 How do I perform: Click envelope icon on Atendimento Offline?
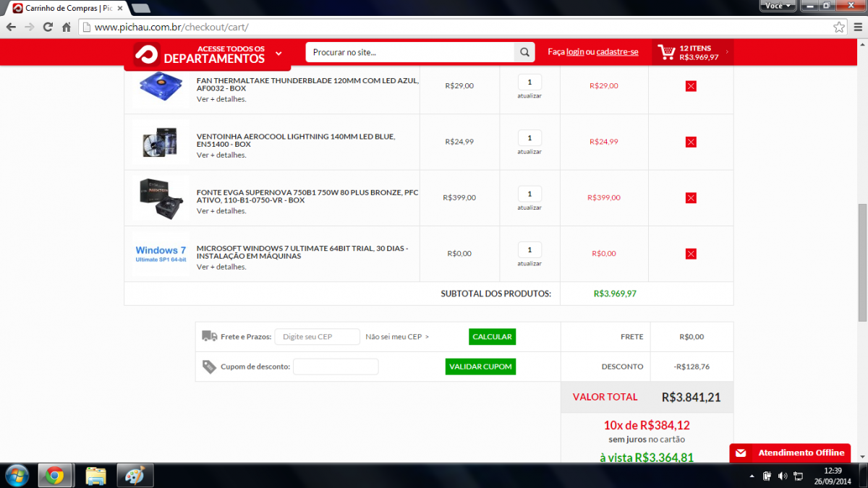pyautogui.click(x=741, y=453)
